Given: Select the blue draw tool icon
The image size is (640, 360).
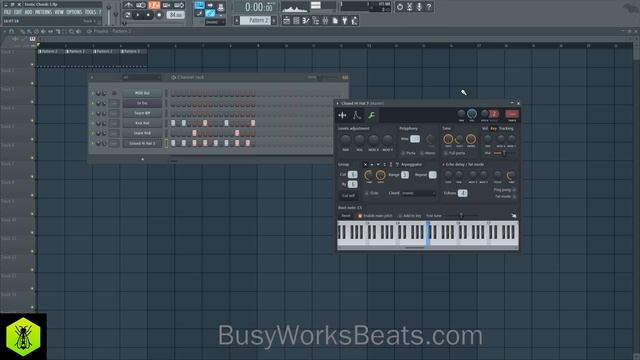Looking at the screenshot, I should coord(210,13).
